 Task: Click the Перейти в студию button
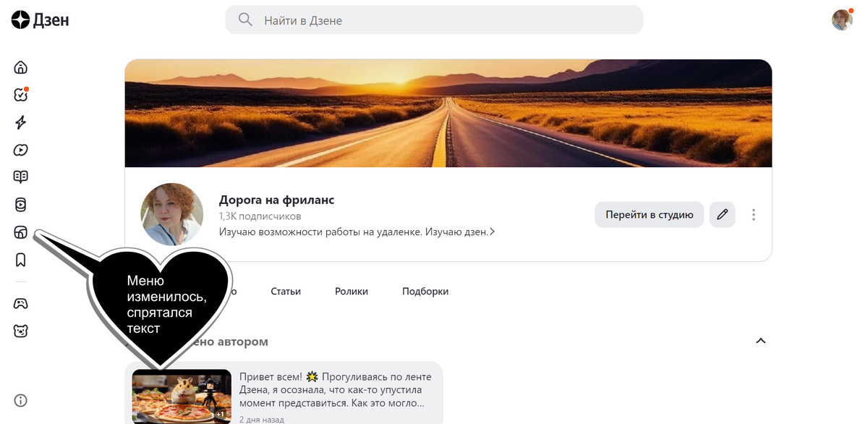[x=649, y=214]
